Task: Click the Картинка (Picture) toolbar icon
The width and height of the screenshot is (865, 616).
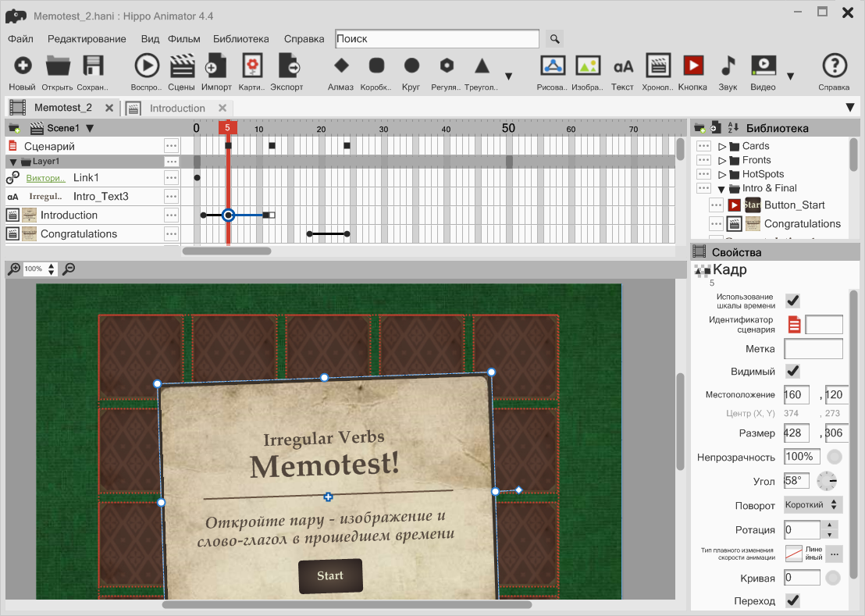Action: coord(252,66)
